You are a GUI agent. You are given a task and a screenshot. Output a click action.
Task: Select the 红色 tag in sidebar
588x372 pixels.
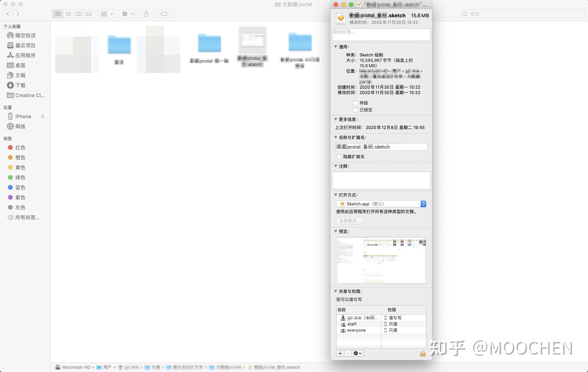(20, 148)
